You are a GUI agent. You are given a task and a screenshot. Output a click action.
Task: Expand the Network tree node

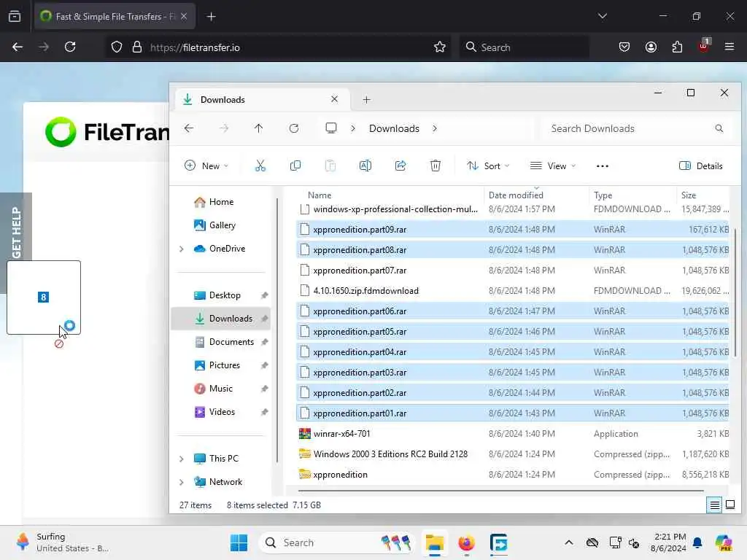tap(182, 482)
